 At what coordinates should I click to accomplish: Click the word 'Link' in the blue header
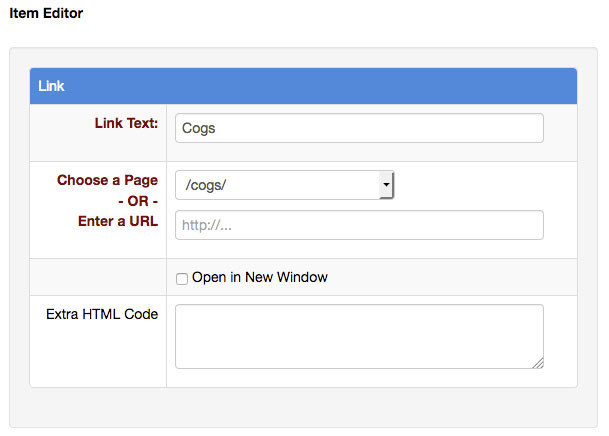click(x=51, y=86)
